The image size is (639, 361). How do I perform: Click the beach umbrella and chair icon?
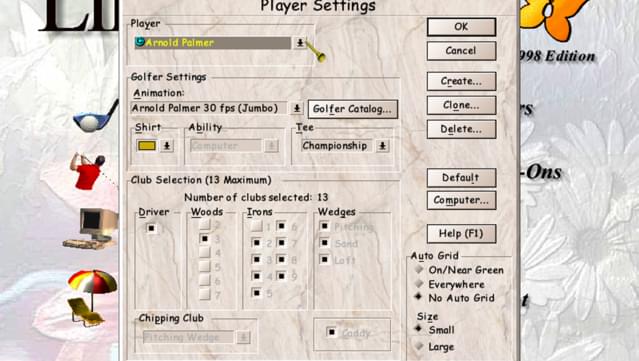pos(91,298)
